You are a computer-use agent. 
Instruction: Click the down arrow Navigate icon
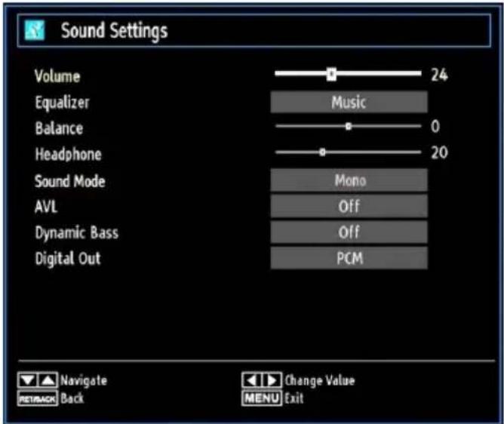coord(28,380)
